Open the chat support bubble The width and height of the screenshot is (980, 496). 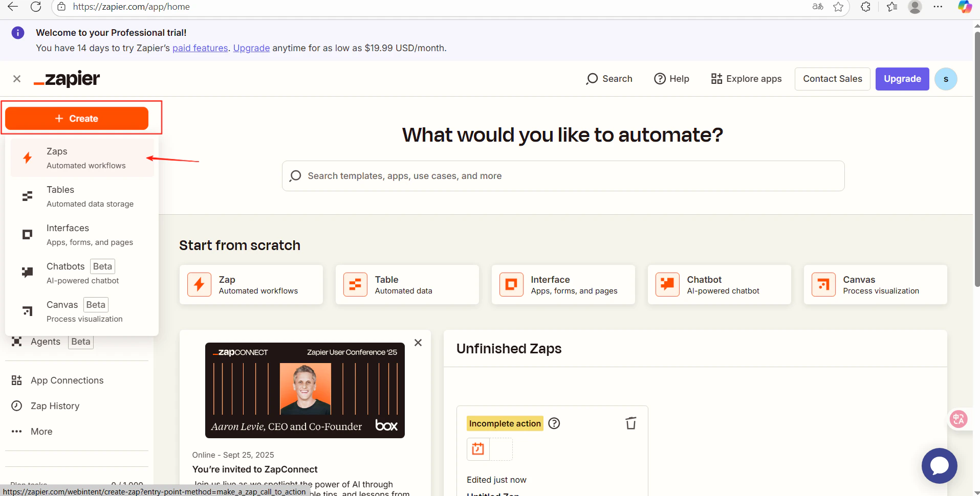click(x=939, y=465)
